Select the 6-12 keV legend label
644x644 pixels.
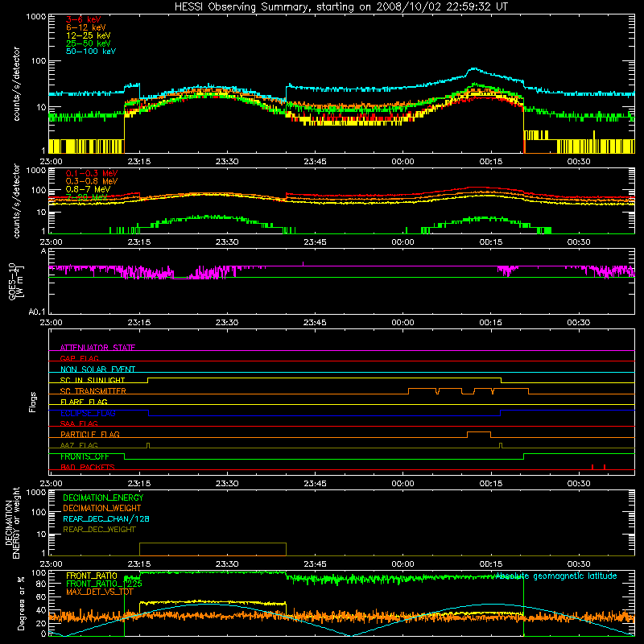click(86, 27)
